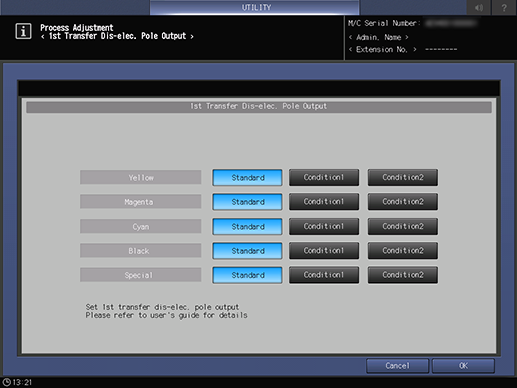Viewport: 517px width, 388px height.
Task: Set Black to Condition1
Action: click(x=324, y=251)
